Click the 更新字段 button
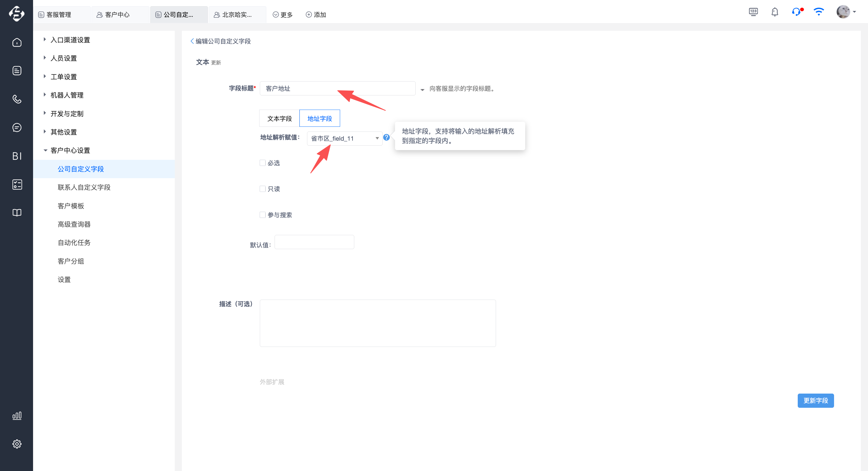Viewport: 868px width, 471px height. click(815, 401)
